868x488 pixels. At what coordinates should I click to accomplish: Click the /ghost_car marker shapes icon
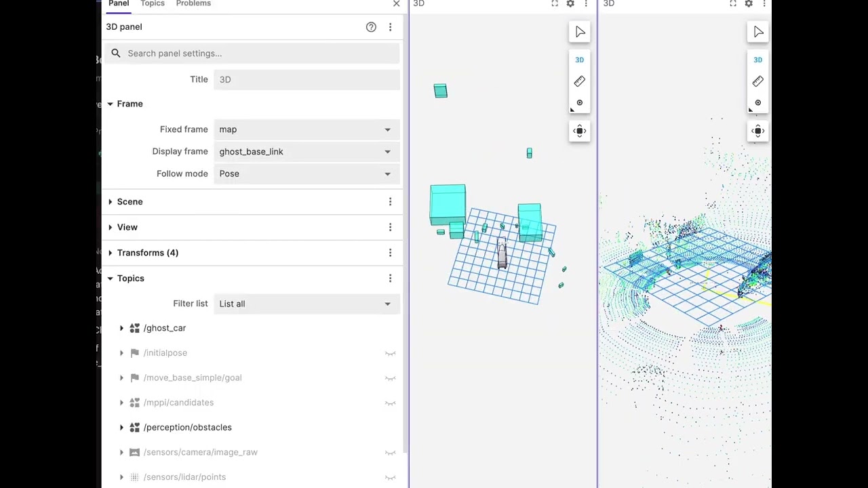point(134,328)
